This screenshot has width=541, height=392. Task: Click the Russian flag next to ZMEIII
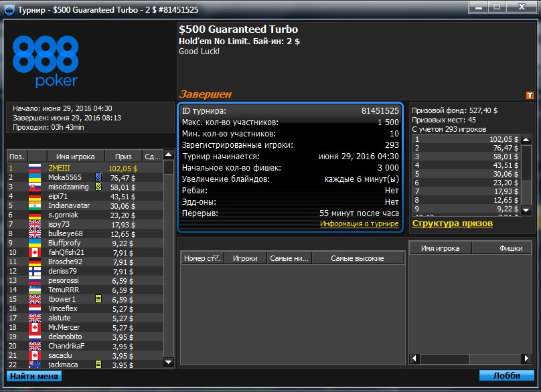(35, 169)
